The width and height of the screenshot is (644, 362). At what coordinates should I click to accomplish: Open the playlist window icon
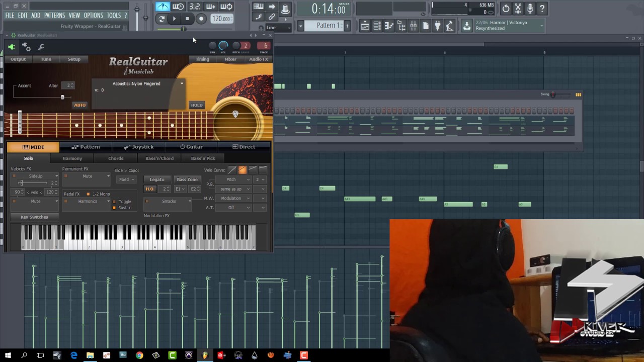(365, 26)
